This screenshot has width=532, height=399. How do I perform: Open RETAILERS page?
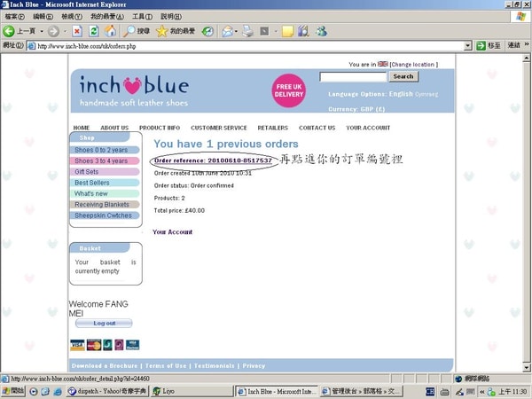tap(273, 128)
